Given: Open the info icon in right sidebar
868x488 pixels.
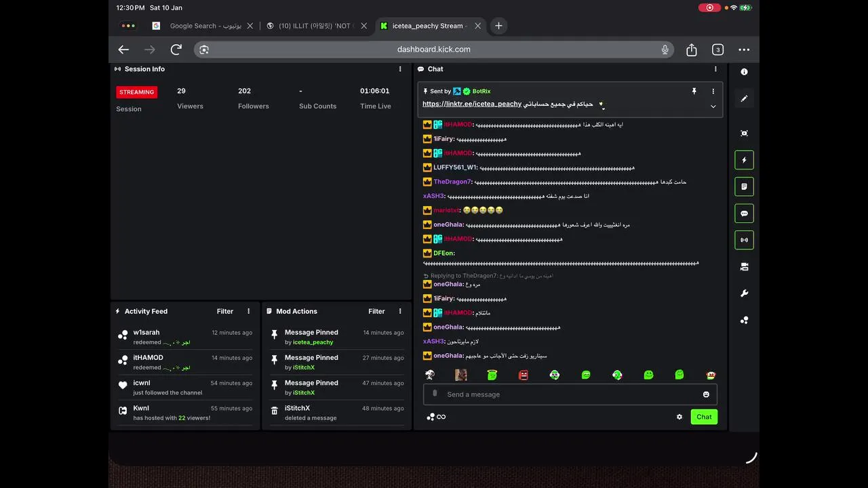Looking at the screenshot, I should (x=744, y=72).
